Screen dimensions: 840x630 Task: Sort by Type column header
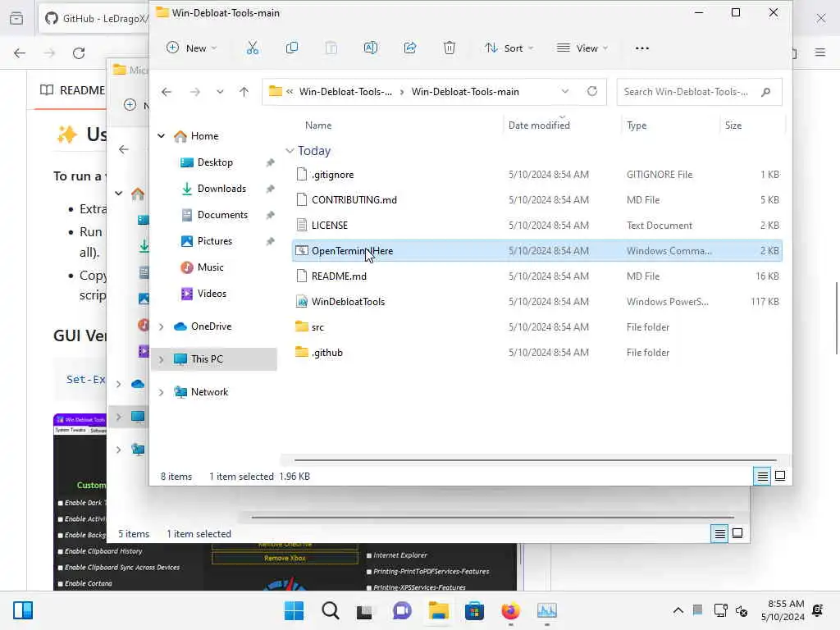(637, 126)
